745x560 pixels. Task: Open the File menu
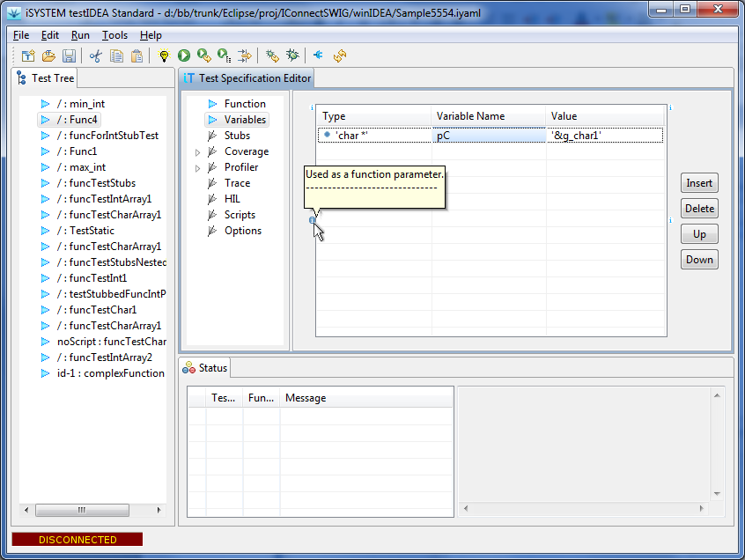click(x=21, y=35)
